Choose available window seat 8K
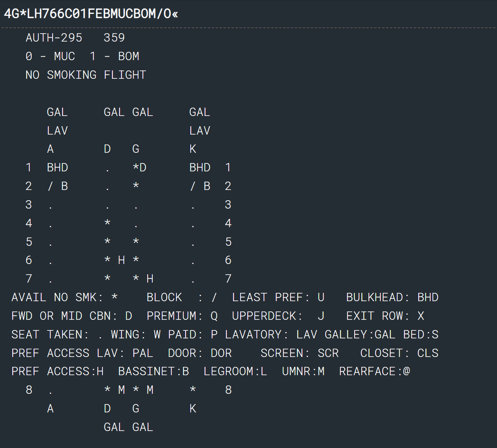The height and width of the screenshot is (448, 497). (x=193, y=390)
